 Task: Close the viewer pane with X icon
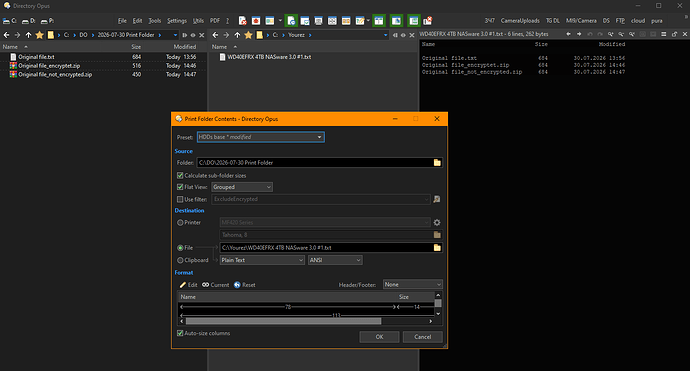tap(685, 34)
